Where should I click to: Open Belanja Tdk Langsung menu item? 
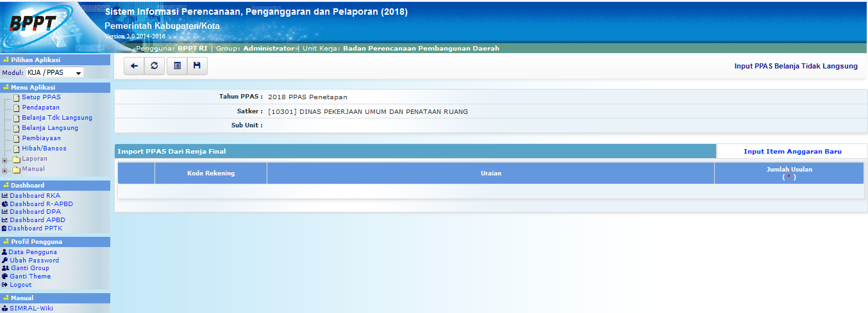click(x=57, y=118)
